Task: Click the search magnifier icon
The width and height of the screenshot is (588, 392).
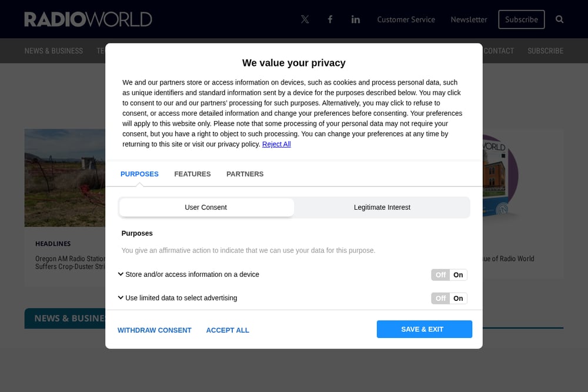Action: 559,19
